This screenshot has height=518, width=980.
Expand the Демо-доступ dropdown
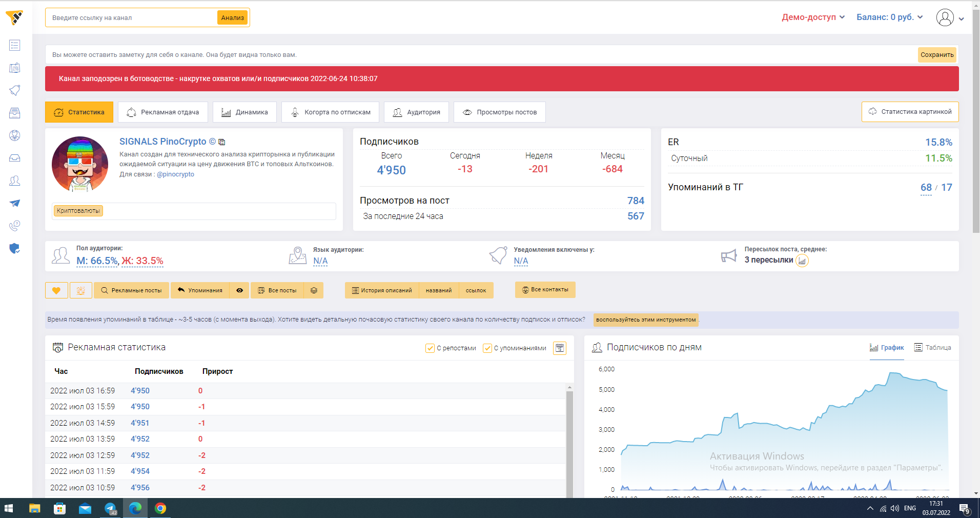(813, 17)
